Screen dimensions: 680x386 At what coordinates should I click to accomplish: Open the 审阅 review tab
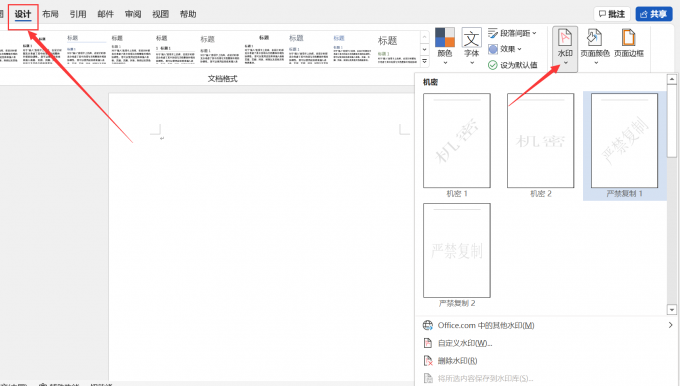tap(133, 14)
